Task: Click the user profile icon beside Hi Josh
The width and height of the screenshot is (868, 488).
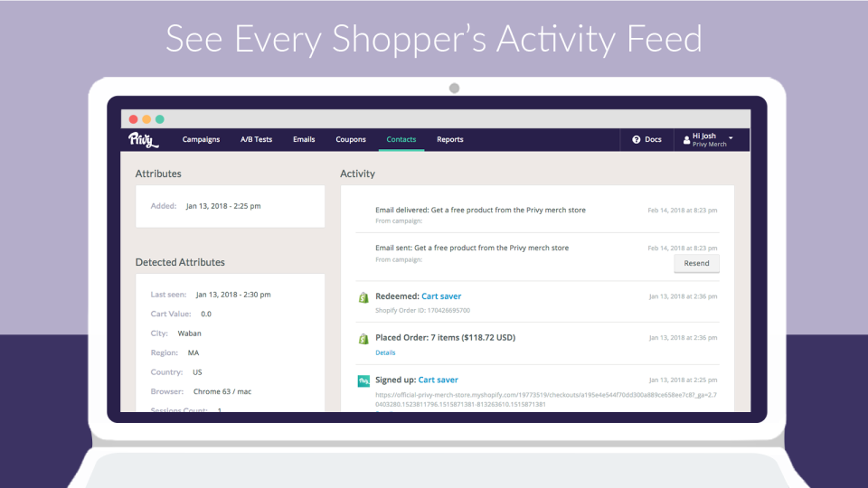Action: tap(686, 140)
